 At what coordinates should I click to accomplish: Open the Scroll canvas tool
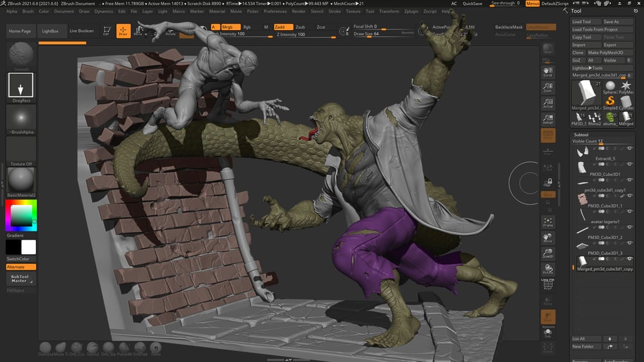[548, 72]
